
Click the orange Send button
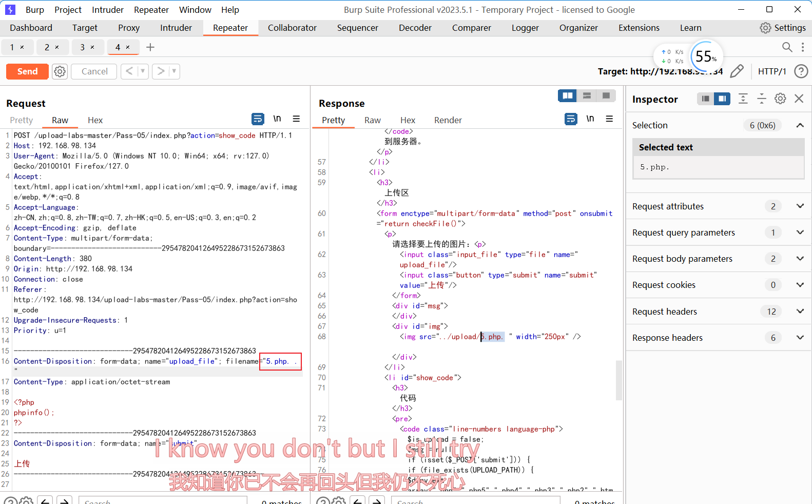[27, 71]
